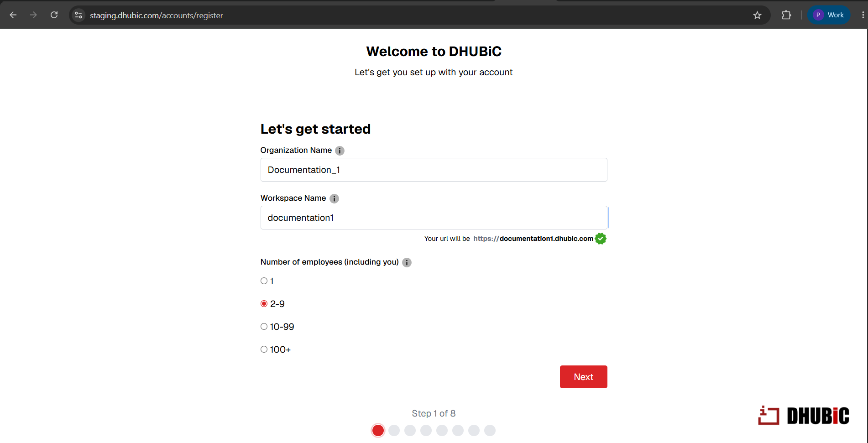
Task: Open the browser extensions puzzle icon
Action: (786, 15)
